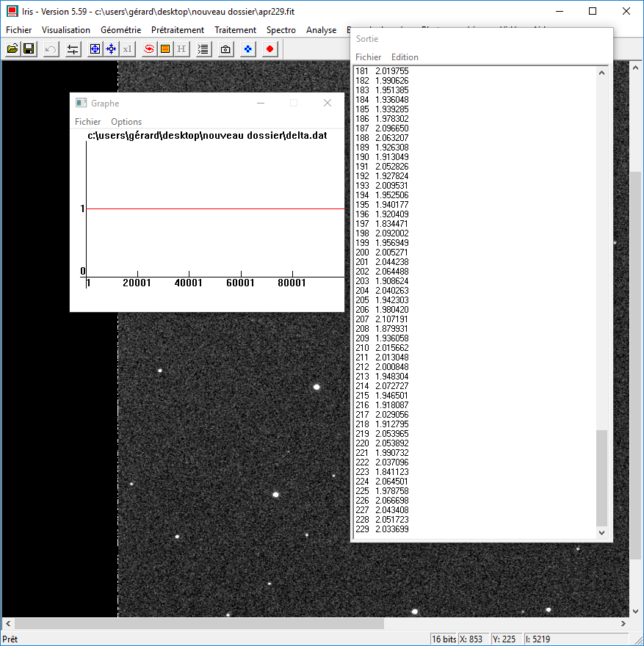The image size is (644, 646).
Task: Click the Prêt status text
Action: [x=10, y=639]
